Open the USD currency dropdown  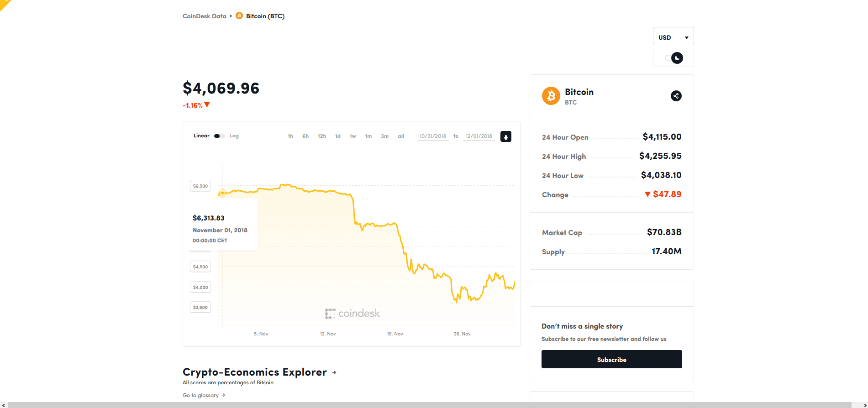(x=673, y=37)
